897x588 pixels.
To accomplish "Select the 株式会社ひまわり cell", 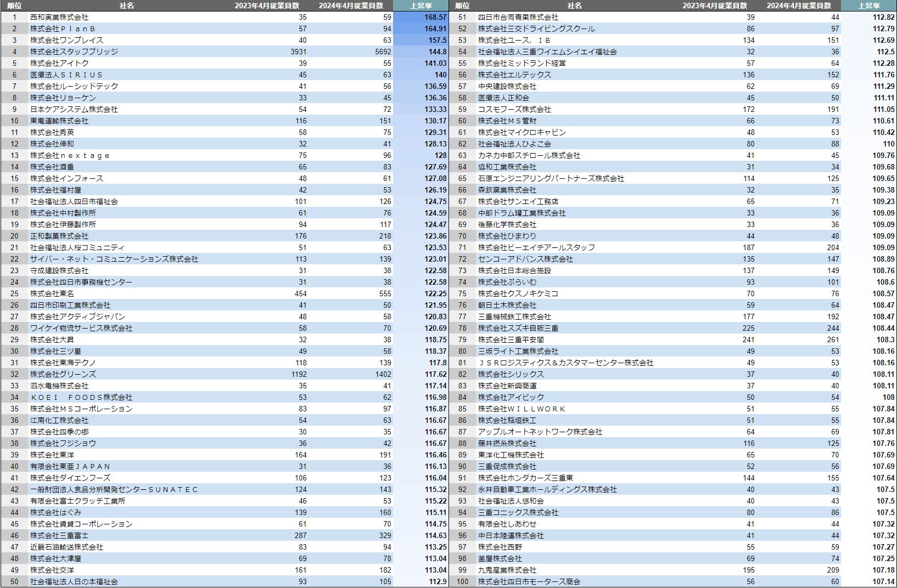I will point(507,236).
